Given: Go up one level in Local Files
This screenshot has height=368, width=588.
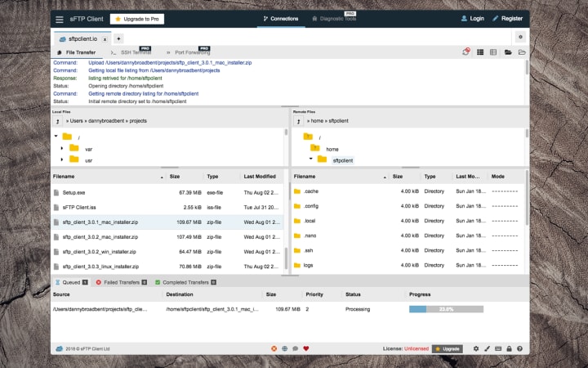Looking at the screenshot, I should click(x=57, y=121).
